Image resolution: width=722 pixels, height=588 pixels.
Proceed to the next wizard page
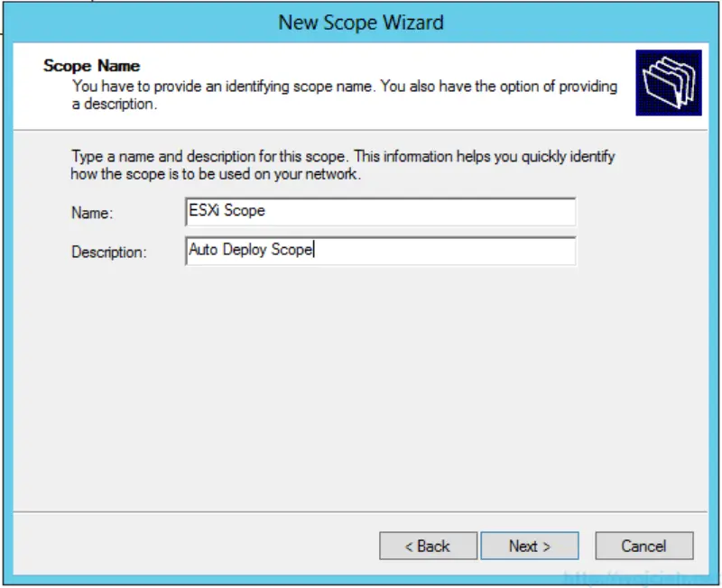(x=530, y=546)
